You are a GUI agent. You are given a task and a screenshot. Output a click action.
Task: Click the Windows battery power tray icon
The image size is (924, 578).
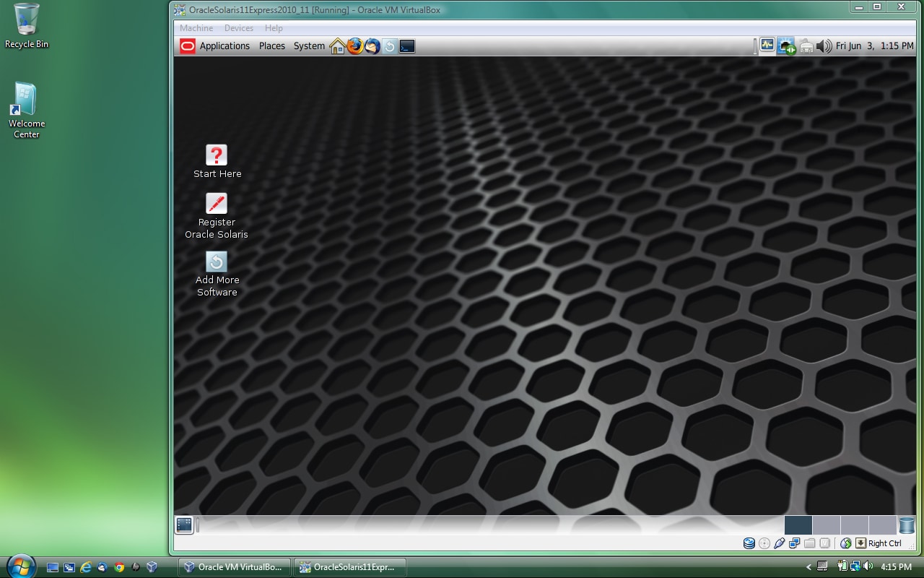[x=842, y=566]
